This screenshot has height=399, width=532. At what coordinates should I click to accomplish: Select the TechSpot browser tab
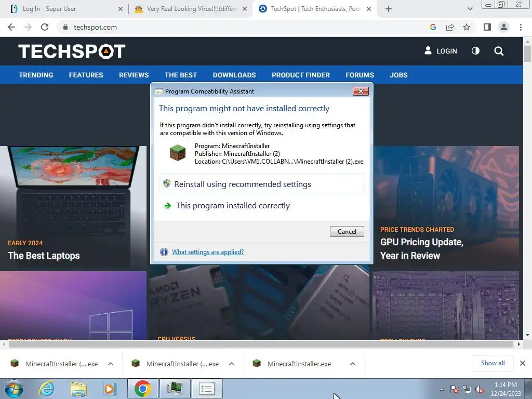(x=314, y=9)
